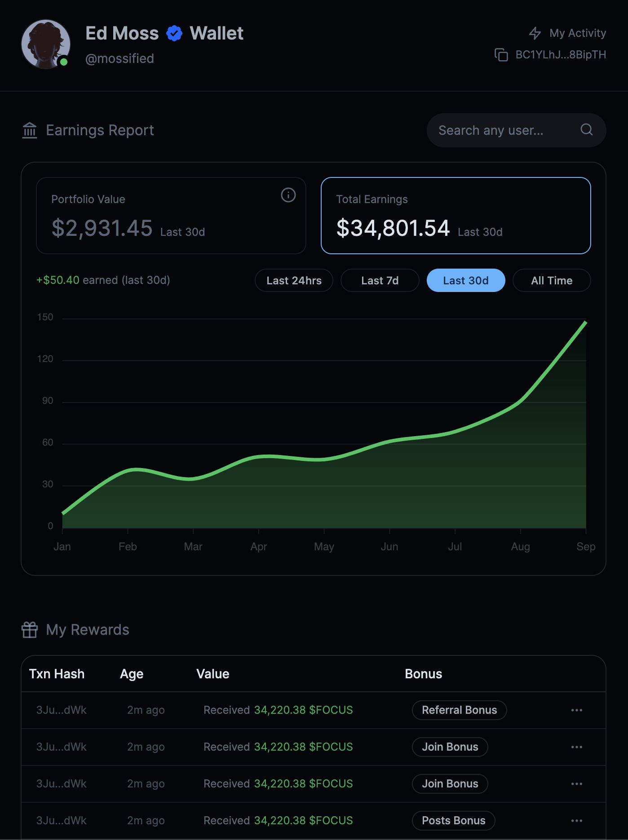Click the lightning bolt activity icon
The height and width of the screenshot is (840, 628).
coord(535,33)
